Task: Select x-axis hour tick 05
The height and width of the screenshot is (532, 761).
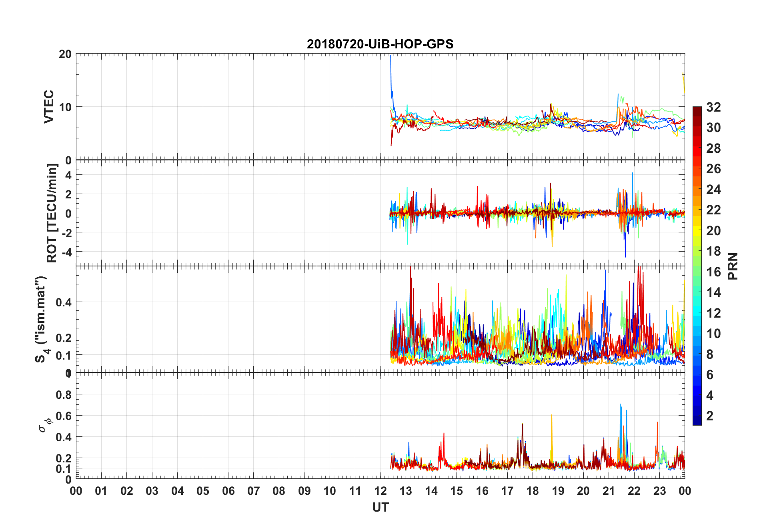Action: [203, 491]
